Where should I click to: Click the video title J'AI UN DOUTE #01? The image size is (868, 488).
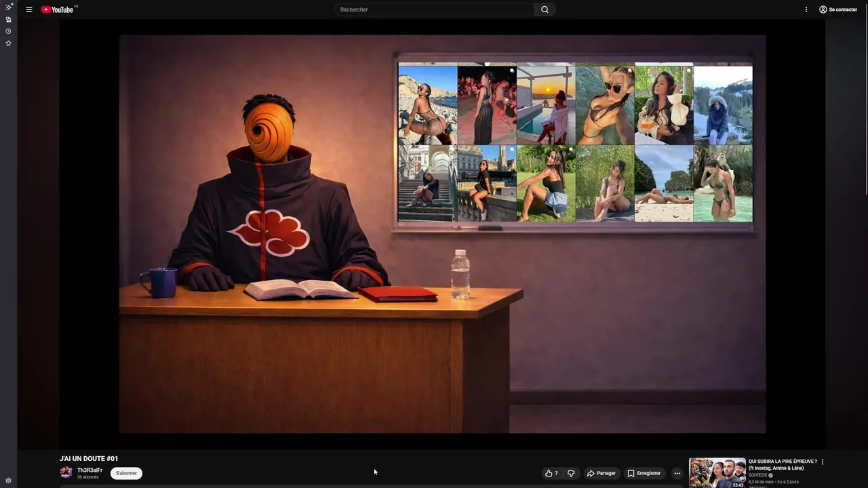tap(89, 459)
